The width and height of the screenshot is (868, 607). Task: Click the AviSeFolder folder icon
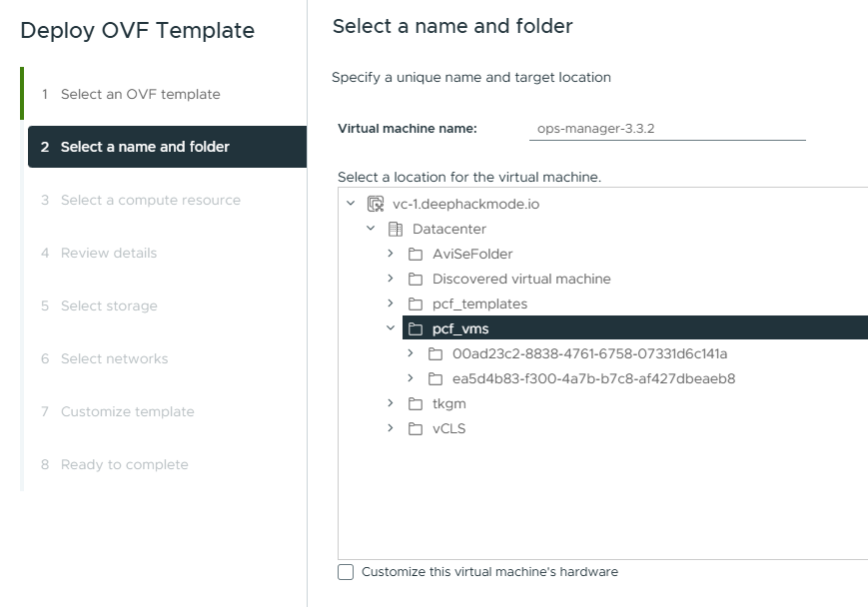click(416, 255)
